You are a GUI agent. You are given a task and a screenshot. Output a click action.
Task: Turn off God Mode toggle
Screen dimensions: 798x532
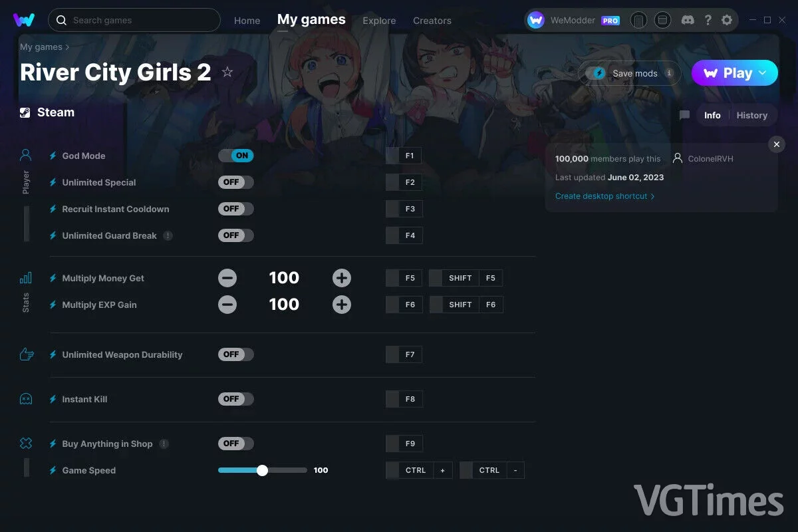click(x=236, y=156)
